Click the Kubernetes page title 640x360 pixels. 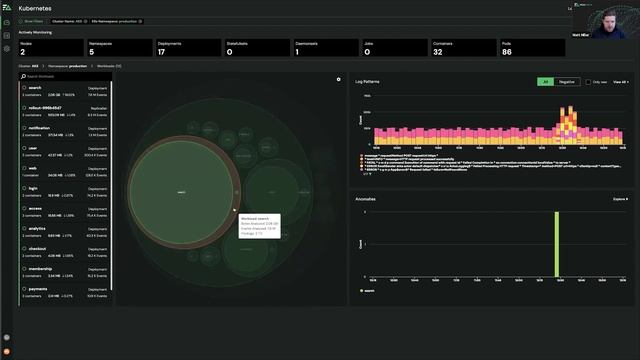[x=35, y=8]
